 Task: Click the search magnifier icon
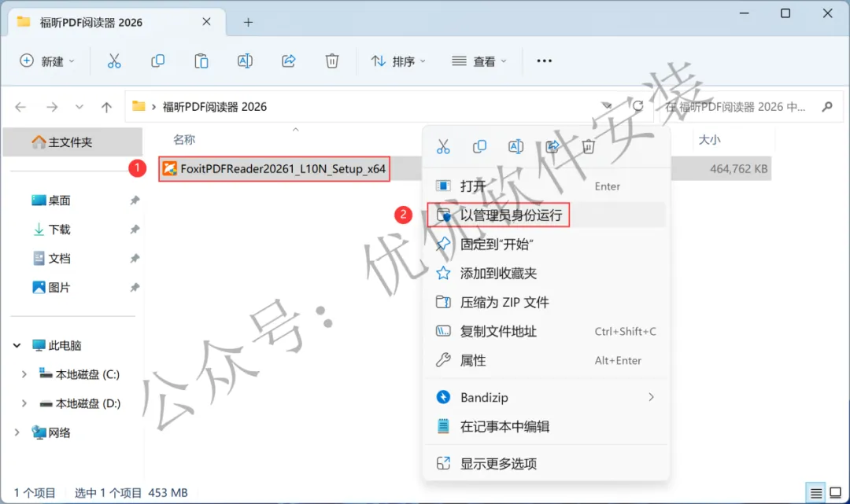[x=827, y=107]
